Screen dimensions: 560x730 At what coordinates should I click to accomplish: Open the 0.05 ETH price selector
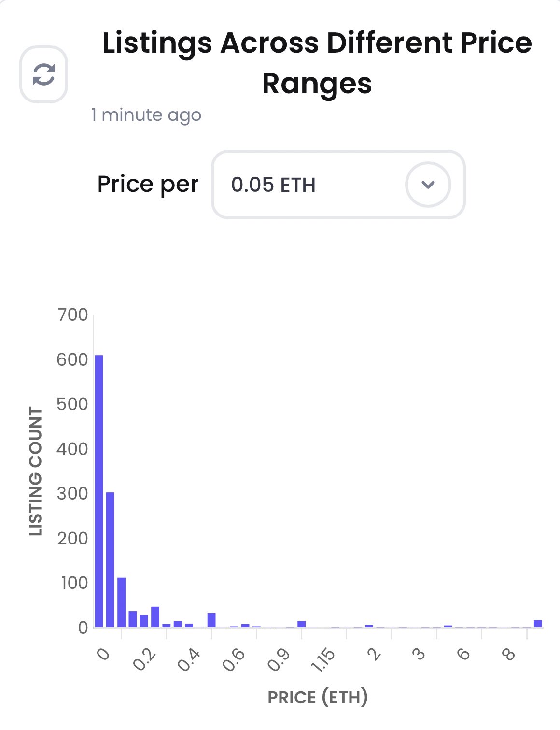coord(338,185)
